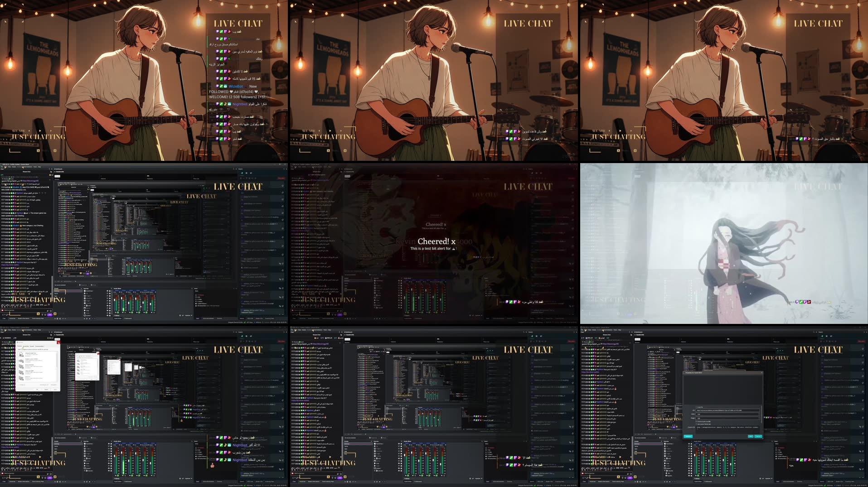868x487 pixels.
Task: Switch to Sounds tab in the front Sound dialog
Action: 32,347
